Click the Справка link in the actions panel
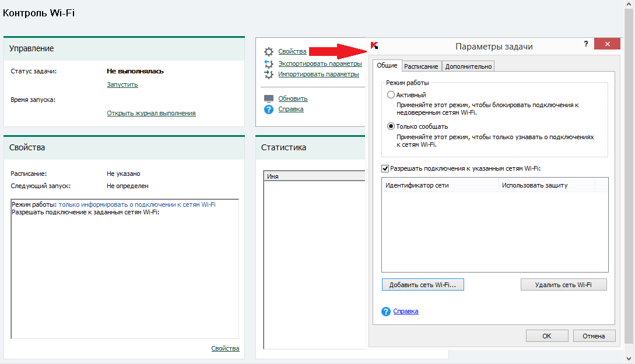The width and height of the screenshot is (635, 364). click(x=291, y=109)
